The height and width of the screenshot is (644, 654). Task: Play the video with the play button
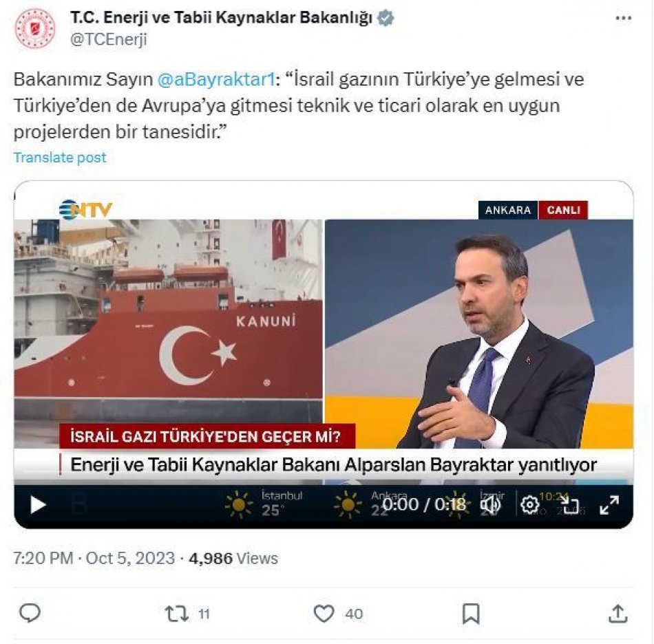tap(39, 505)
